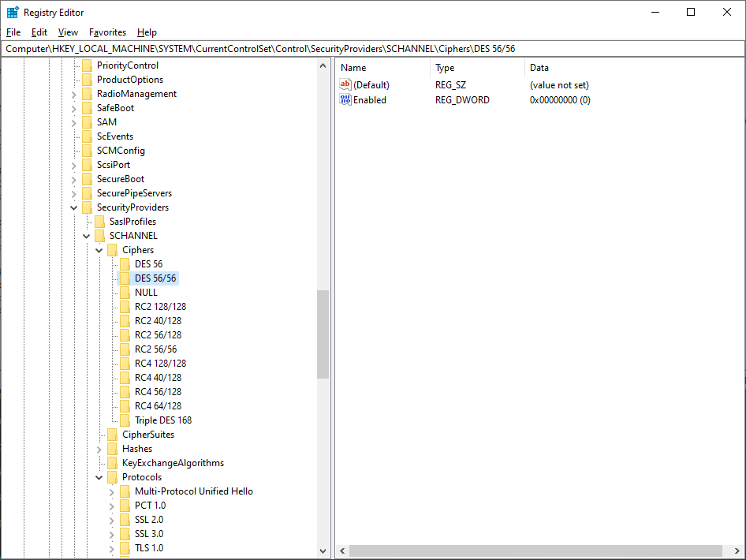Expand the TLS 1.0 node
Image resolution: width=746 pixels, height=560 pixels.
pos(111,547)
